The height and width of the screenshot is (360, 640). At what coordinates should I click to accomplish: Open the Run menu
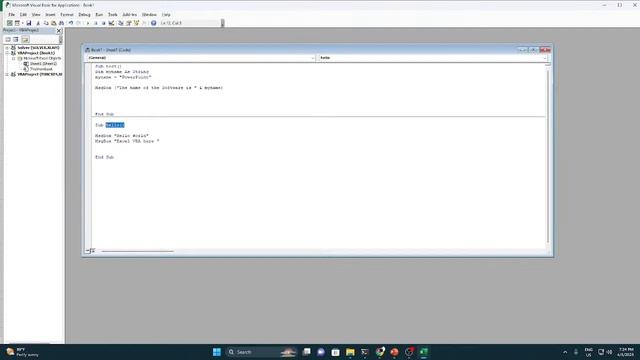(99, 15)
